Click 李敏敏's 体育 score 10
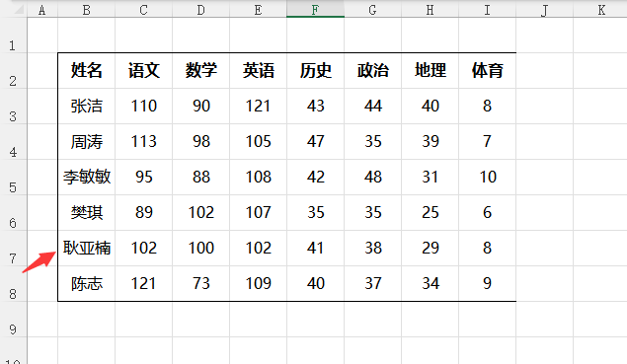Screen dimensions: 627x364 [487, 177]
